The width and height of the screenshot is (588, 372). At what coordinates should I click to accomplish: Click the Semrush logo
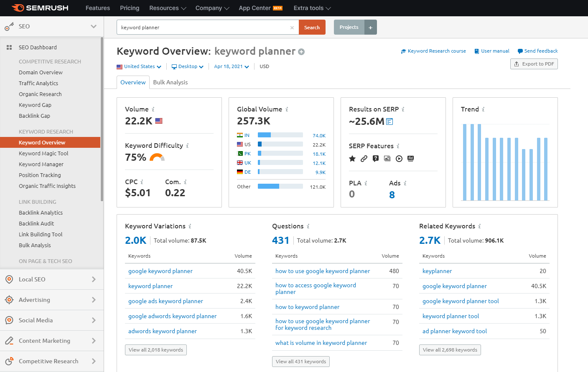[x=40, y=8]
